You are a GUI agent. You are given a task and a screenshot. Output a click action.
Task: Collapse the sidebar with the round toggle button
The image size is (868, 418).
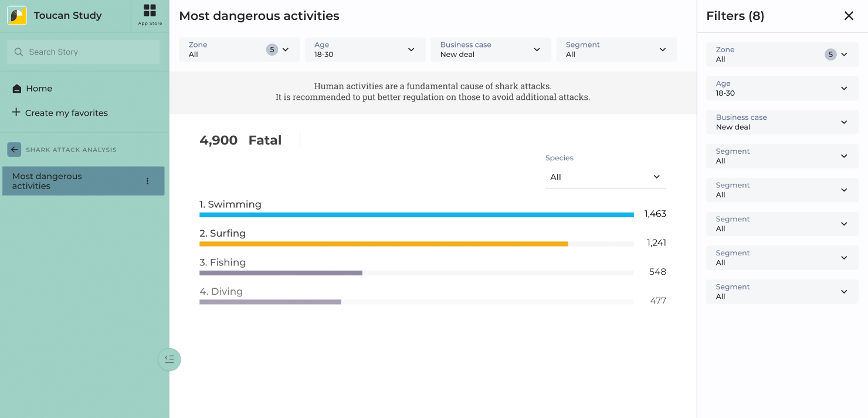pos(169,359)
